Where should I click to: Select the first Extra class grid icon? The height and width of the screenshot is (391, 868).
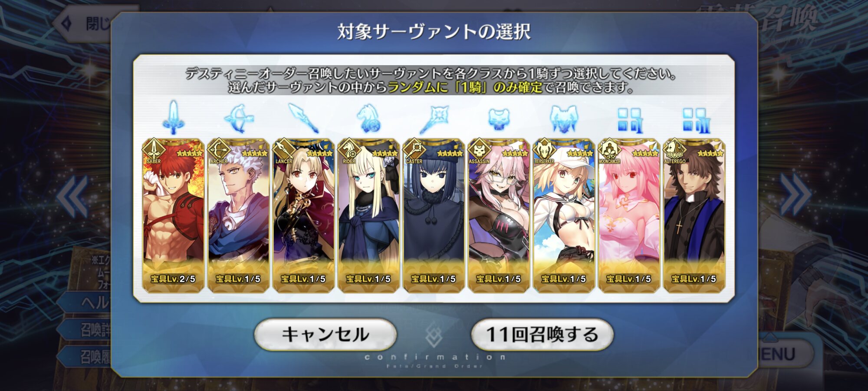(x=629, y=120)
